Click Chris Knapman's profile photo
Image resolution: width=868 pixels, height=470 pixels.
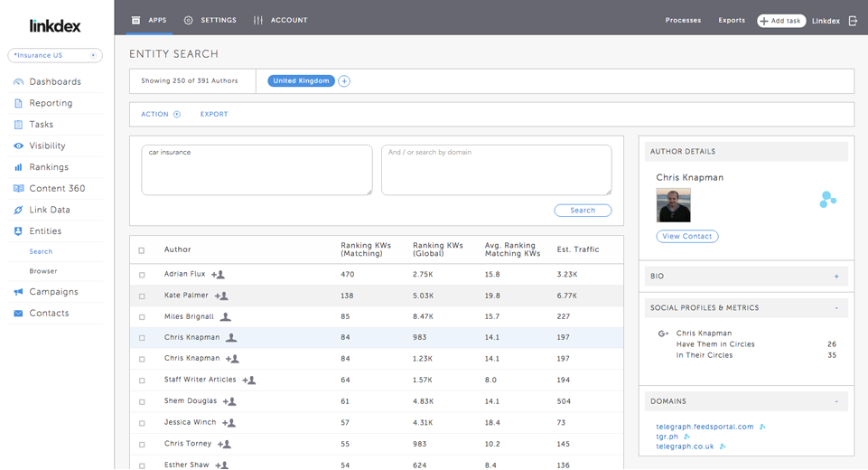[x=673, y=205]
